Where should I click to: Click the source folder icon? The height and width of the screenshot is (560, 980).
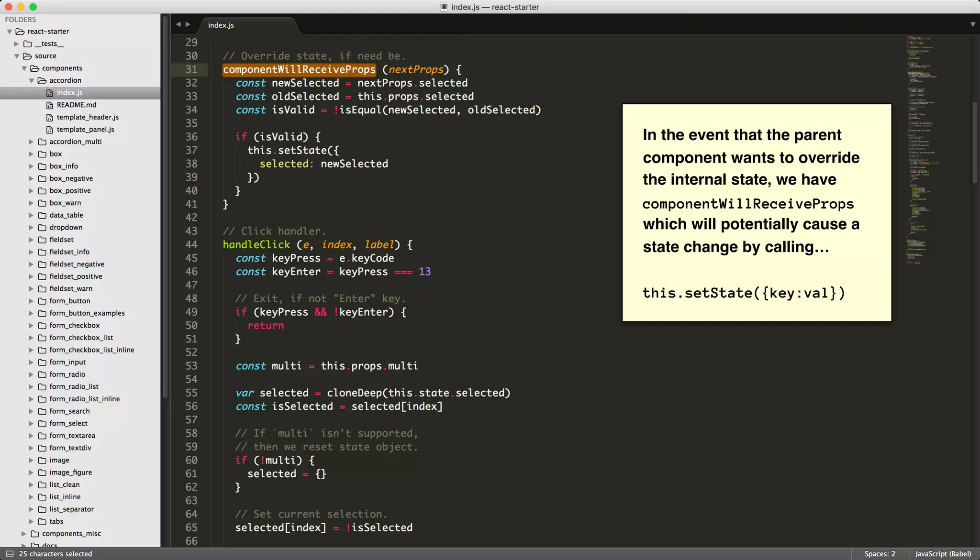coord(27,56)
